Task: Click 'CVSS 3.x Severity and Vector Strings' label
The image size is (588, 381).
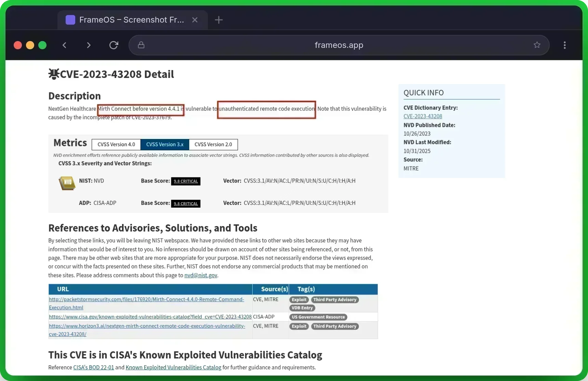Action: point(105,163)
